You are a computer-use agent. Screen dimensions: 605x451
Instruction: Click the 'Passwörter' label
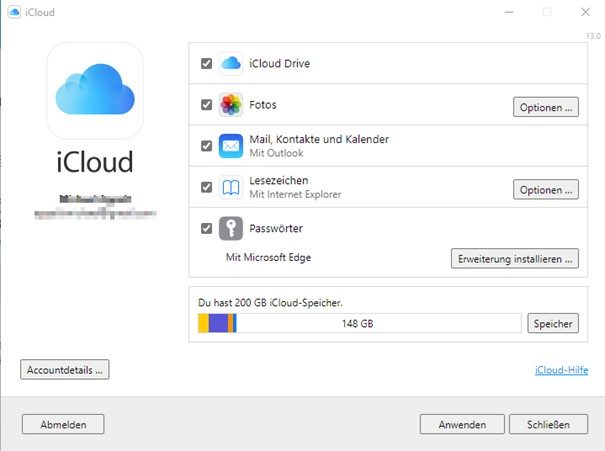coord(276,228)
